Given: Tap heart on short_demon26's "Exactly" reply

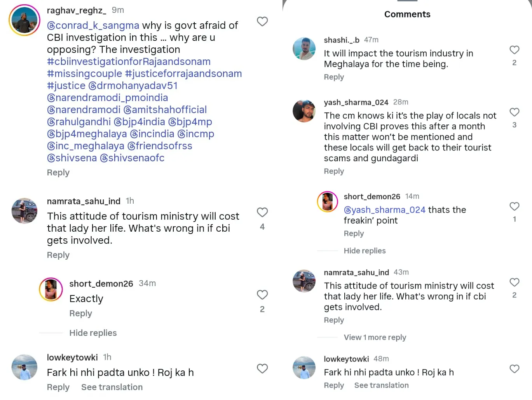Looking at the screenshot, I should [262, 295].
